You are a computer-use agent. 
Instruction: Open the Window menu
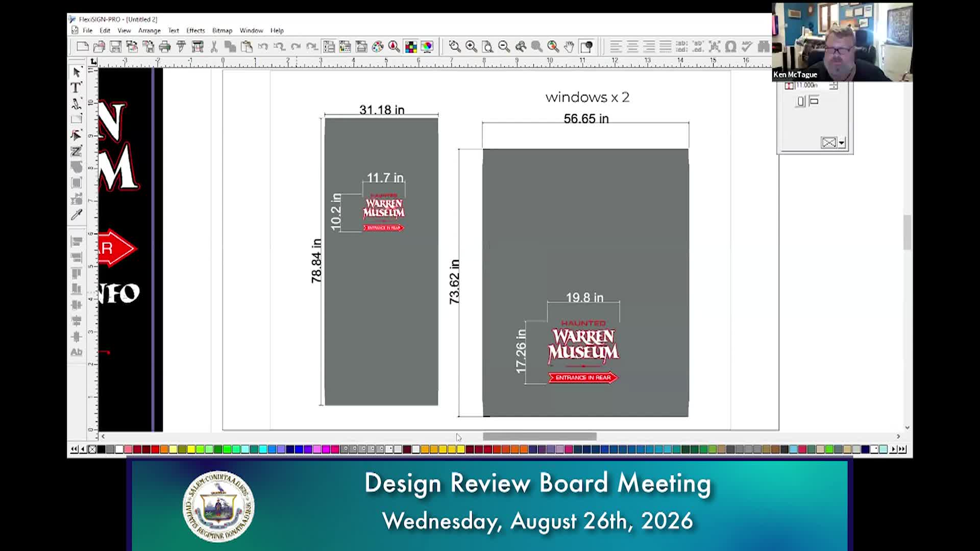[x=251, y=31]
